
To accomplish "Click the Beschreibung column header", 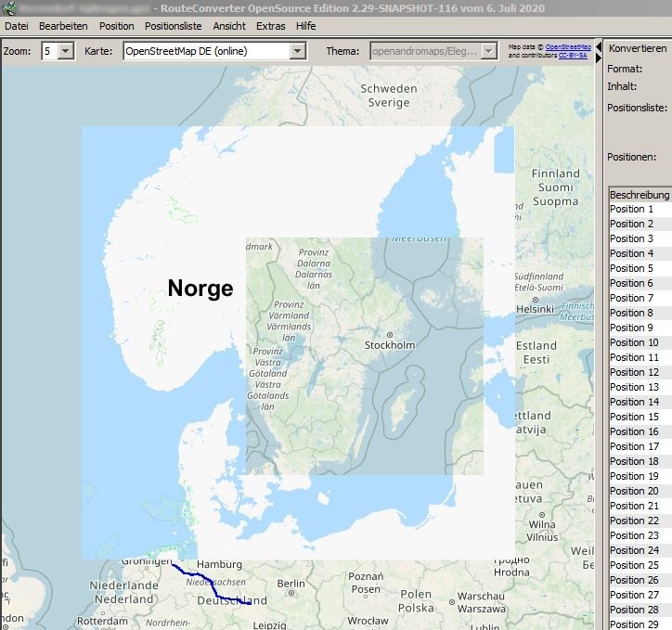I will pos(640,195).
